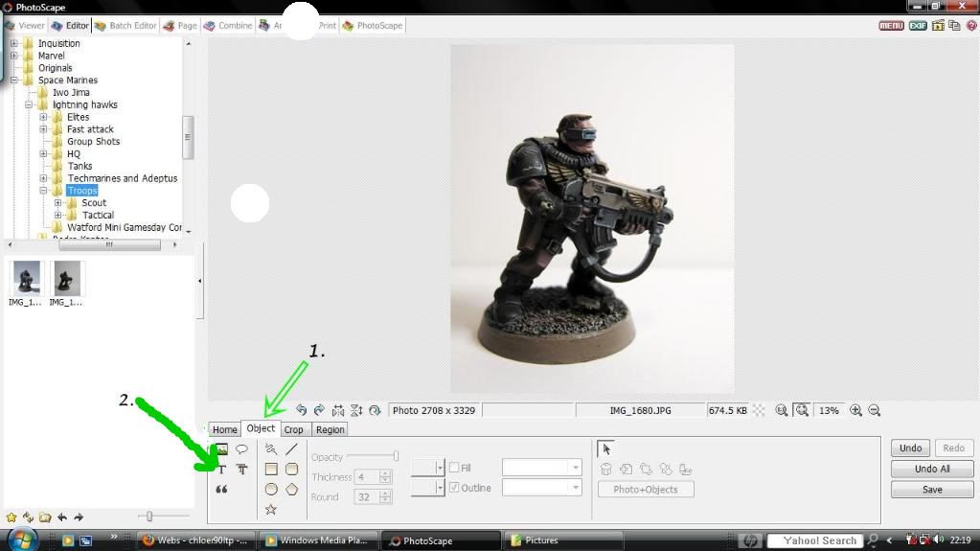Select the insert Photo object tool
Viewport: 980px width, 551px height.
[222, 449]
